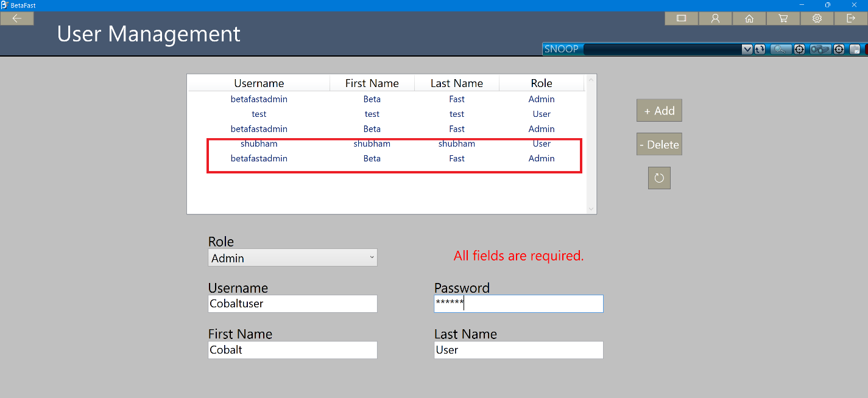Go back using the arrow button
Image resolution: width=868 pixels, height=398 pixels.
pyautogui.click(x=17, y=18)
